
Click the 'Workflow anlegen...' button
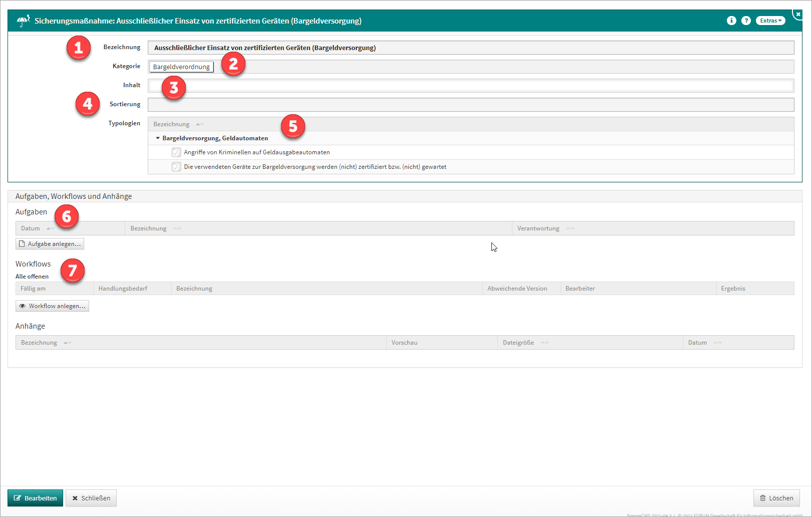click(52, 306)
